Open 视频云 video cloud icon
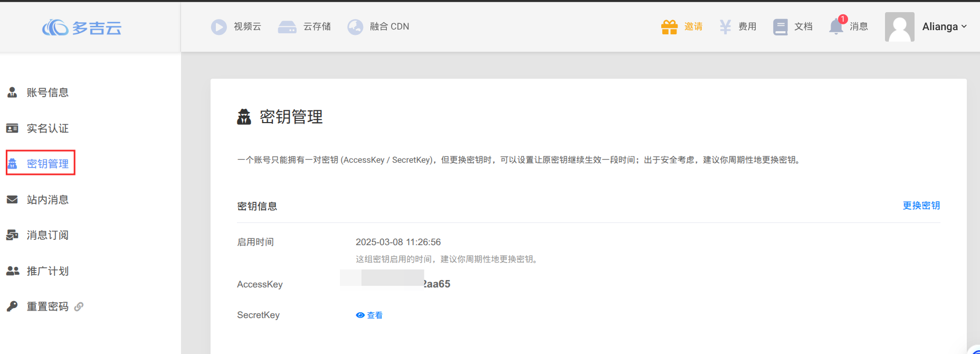Image resolution: width=980 pixels, height=354 pixels. coord(218,27)
